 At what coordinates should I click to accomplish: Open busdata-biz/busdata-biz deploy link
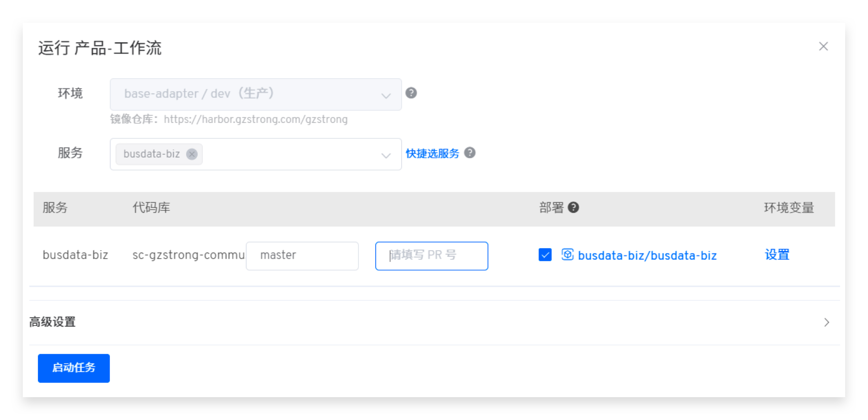click(647, 255)
